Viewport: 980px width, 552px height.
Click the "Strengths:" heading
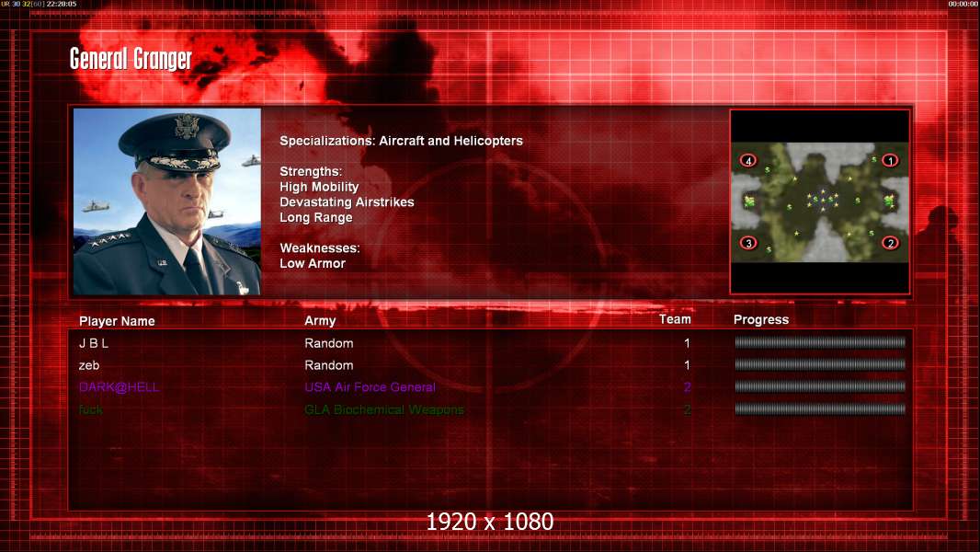coord(311,171)
